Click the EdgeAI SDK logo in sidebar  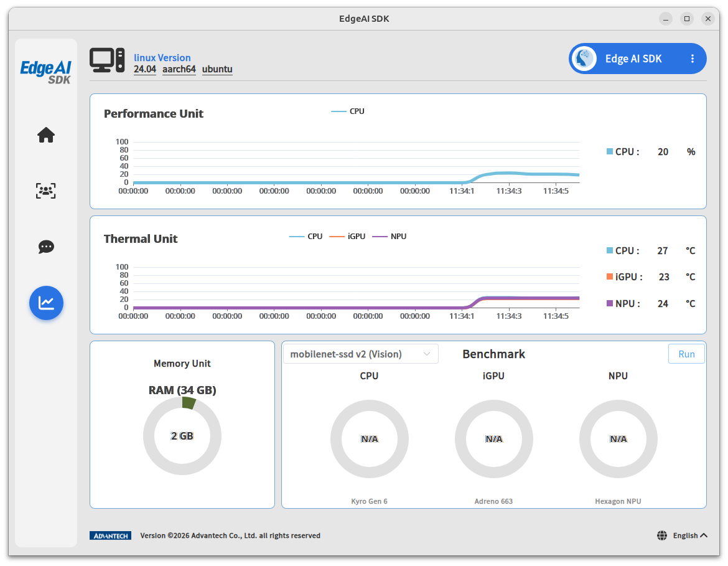(x=46, y=72)
